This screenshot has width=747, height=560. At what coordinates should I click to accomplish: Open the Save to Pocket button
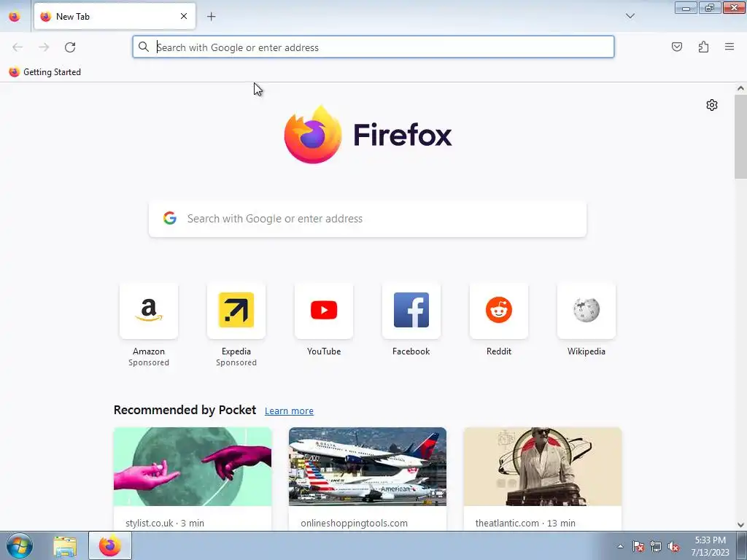coord(677,47)
